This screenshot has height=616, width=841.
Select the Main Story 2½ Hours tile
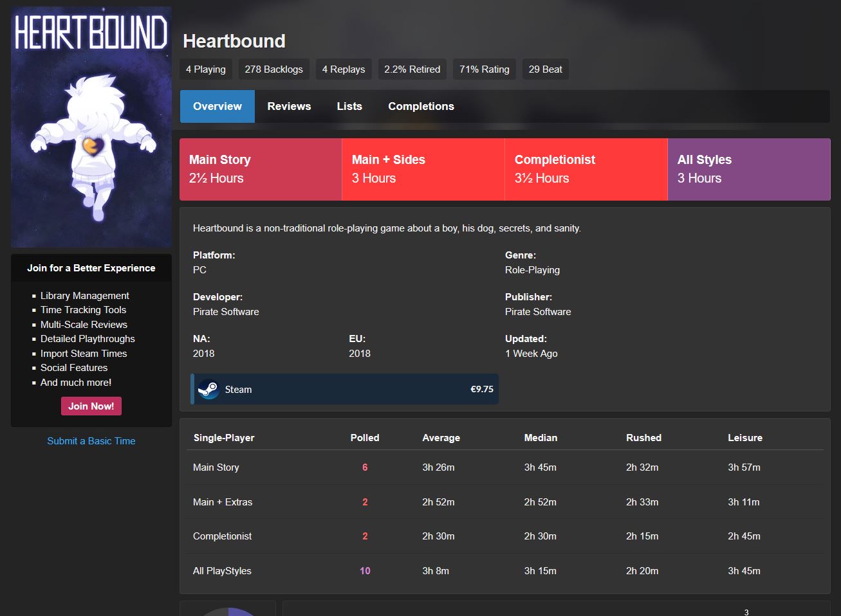(x=261, y=169)
